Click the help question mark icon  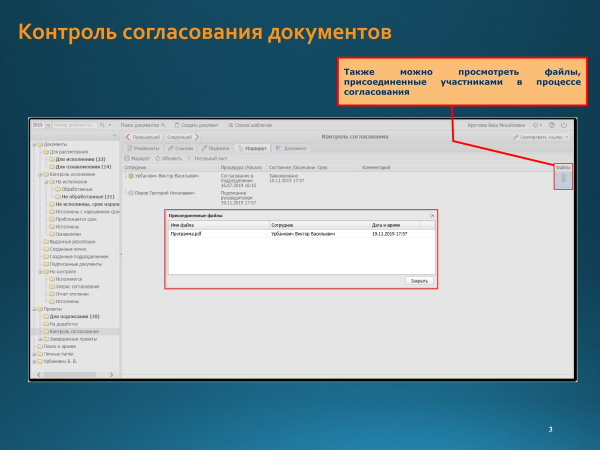click(554, 124)
